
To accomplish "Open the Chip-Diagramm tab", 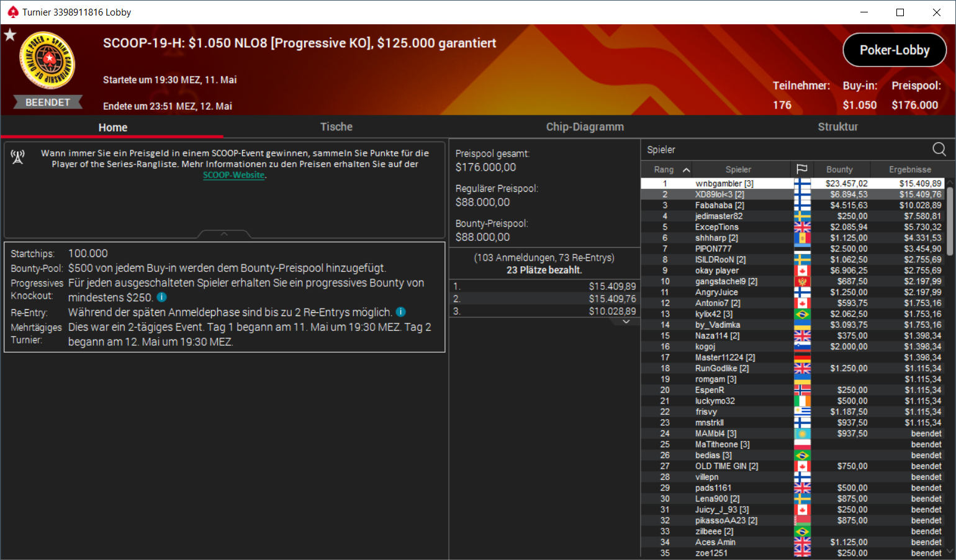I will 585,127.
